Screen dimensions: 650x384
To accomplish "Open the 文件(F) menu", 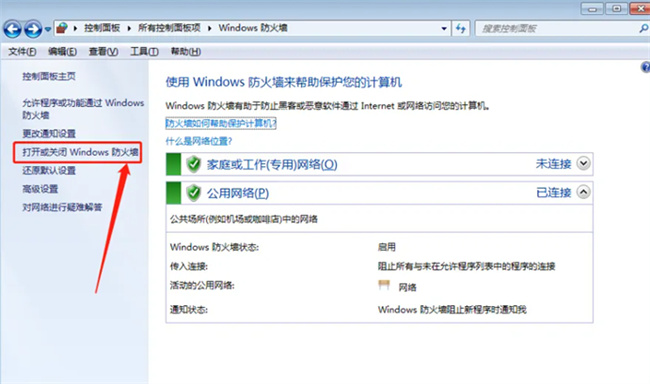I will tap(22, 51).
